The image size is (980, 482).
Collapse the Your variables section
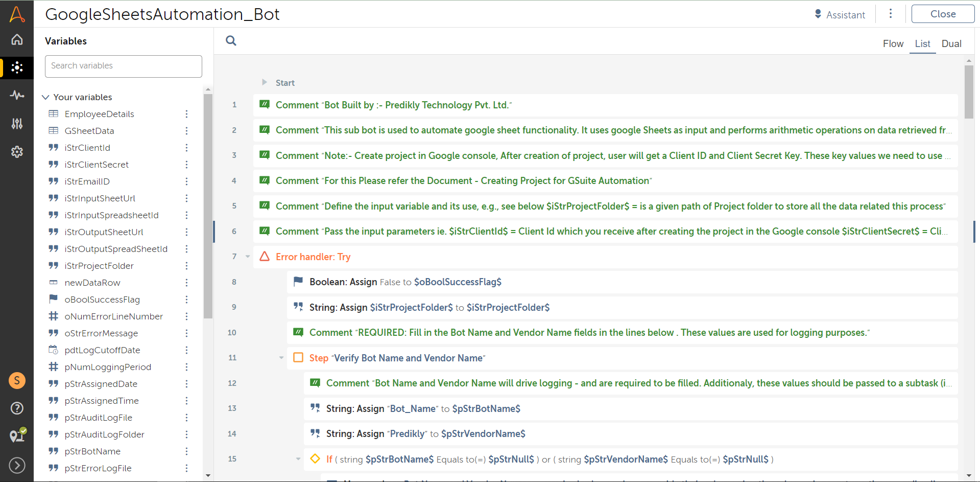click(45, 97)
